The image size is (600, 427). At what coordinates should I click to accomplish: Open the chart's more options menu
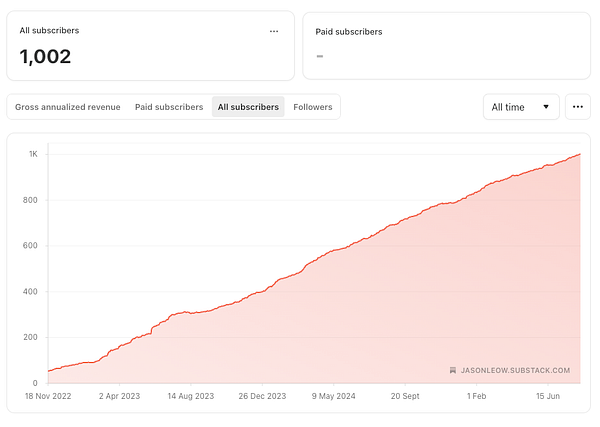click(x=578, y=107)
